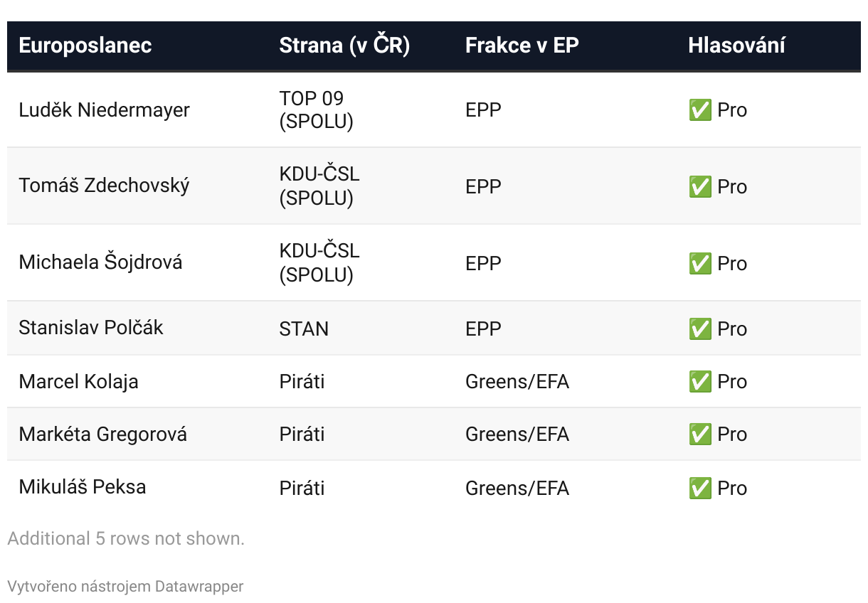Viewport: 868px width, 603px height.
Task: Click the STAN party cell
Action: coord(304,329)
